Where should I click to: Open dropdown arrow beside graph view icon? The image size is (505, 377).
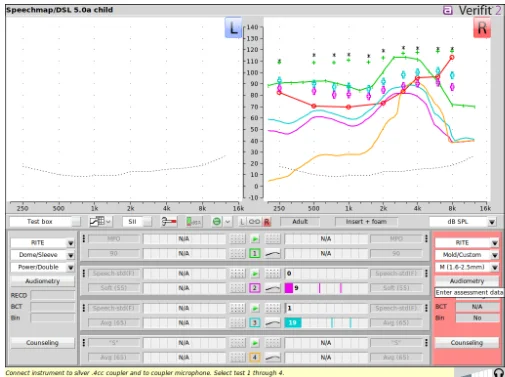108,221
